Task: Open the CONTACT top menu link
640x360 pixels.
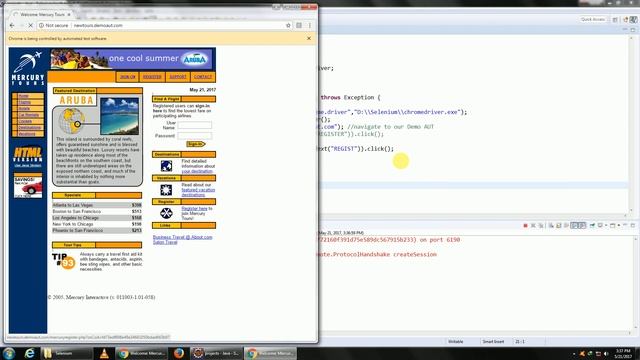Action: pyautogui.click(x=203, y=77)
